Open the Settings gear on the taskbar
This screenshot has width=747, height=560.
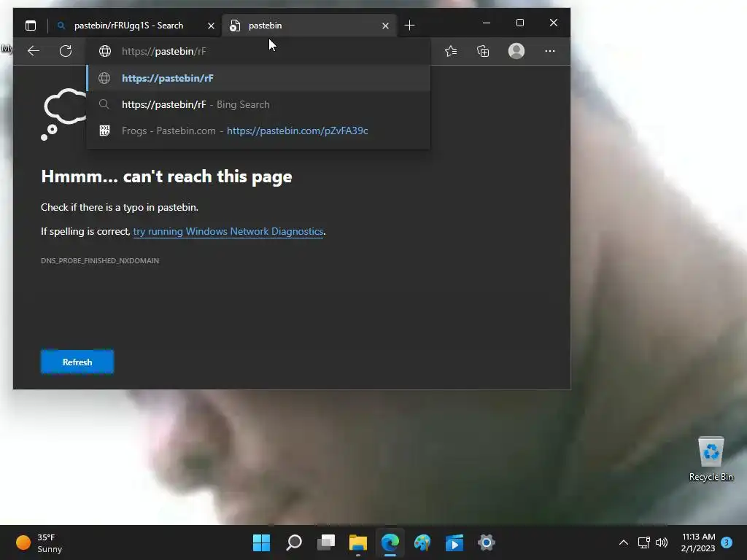tap(487, 542)
